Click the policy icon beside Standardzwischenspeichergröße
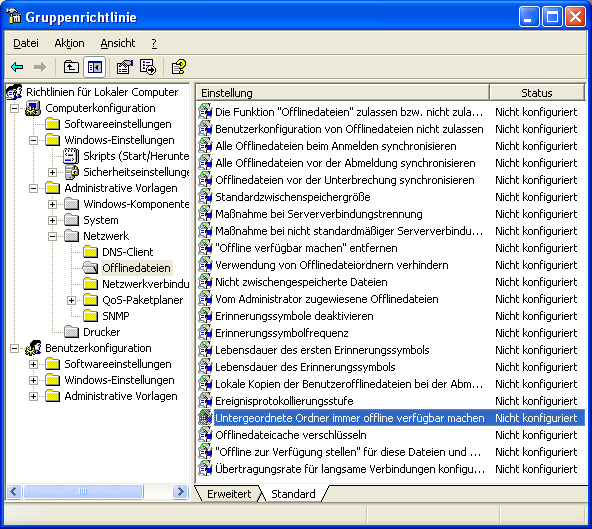This screenshot has width=592, height=529. (205, 197)
